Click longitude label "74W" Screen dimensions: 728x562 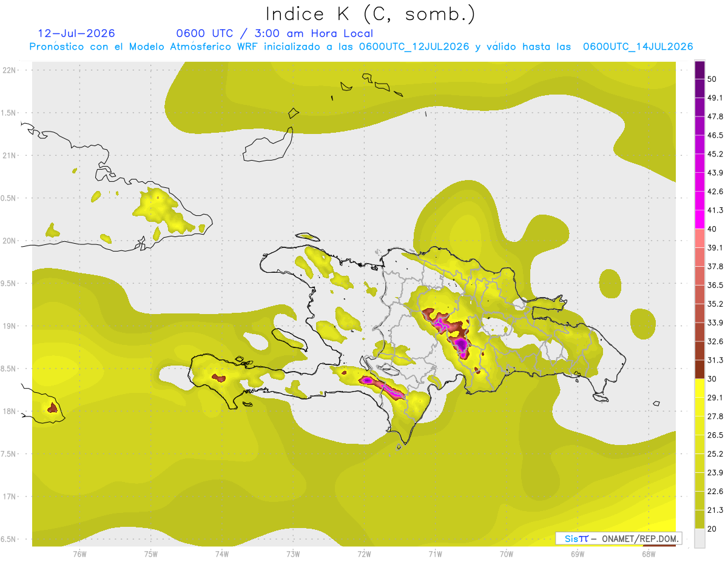pos(221,554)
